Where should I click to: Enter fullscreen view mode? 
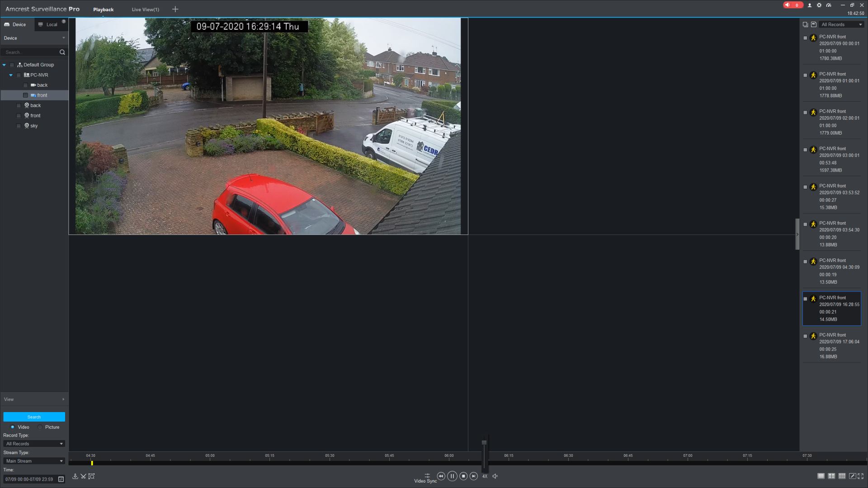(x=861, y=476)
